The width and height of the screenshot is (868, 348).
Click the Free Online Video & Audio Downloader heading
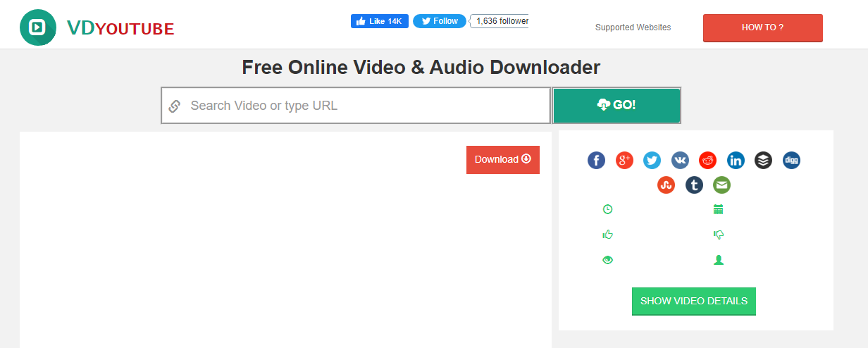point(421,68)
